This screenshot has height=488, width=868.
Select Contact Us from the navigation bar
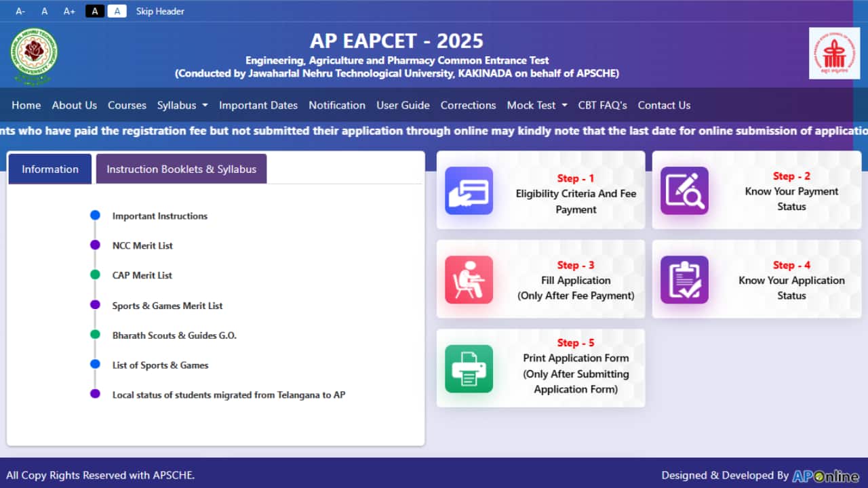coord(664,105)
